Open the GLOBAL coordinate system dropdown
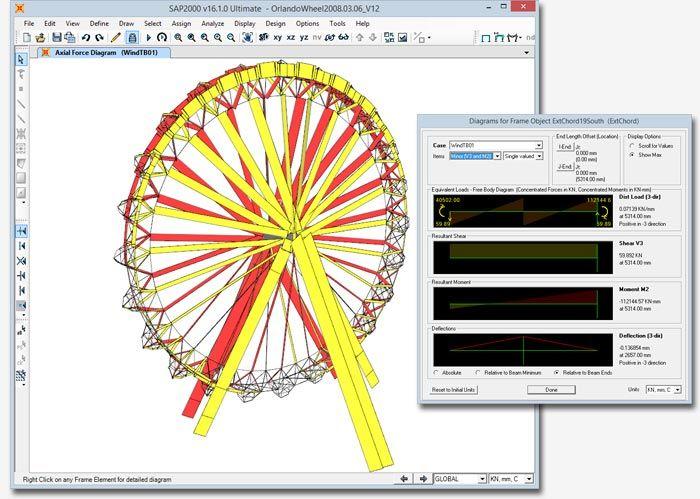 pos(460,479)
